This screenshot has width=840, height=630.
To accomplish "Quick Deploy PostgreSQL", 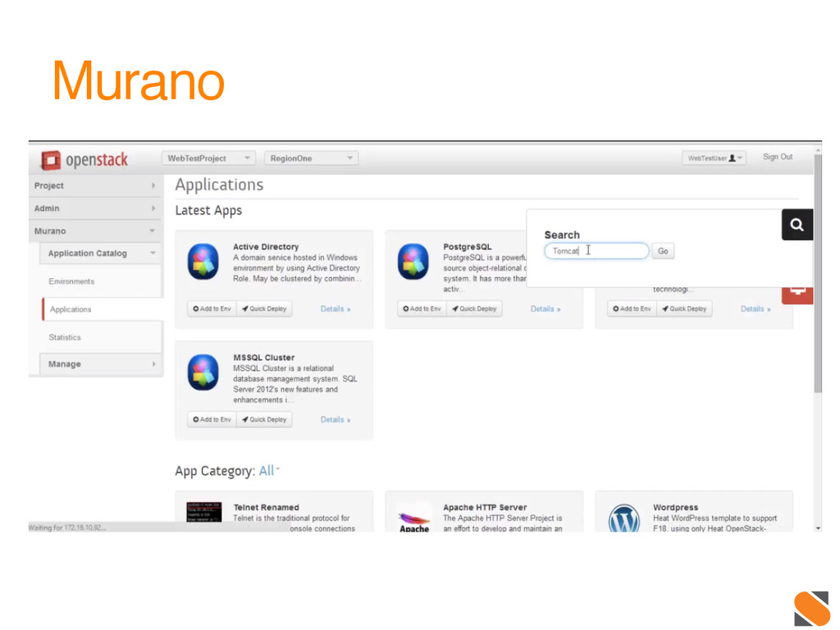I will click(x=474, y=308).
